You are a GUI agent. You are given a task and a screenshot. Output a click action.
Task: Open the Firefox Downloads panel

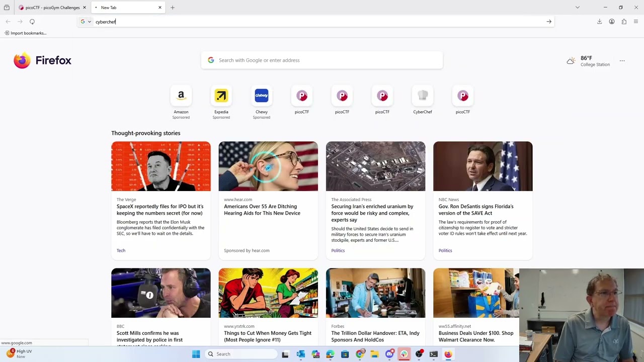600,22
